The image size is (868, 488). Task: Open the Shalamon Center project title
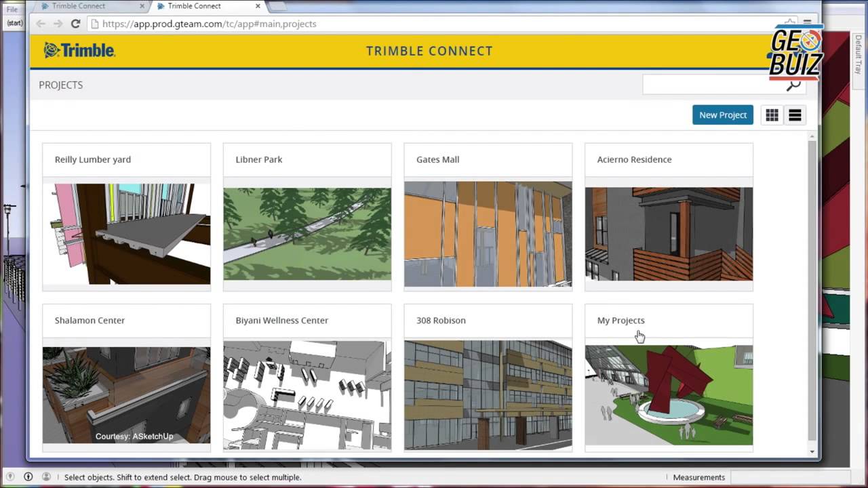coord(90,320)
